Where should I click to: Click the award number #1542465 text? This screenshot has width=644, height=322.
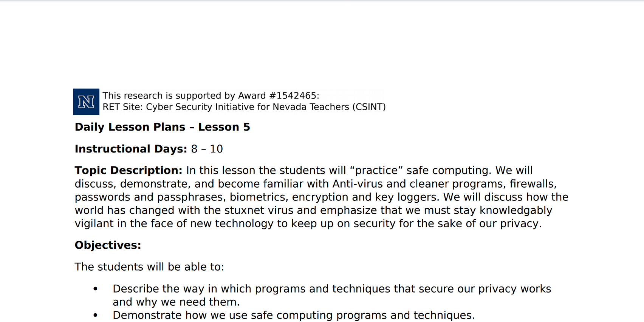[x=294, y=96]
